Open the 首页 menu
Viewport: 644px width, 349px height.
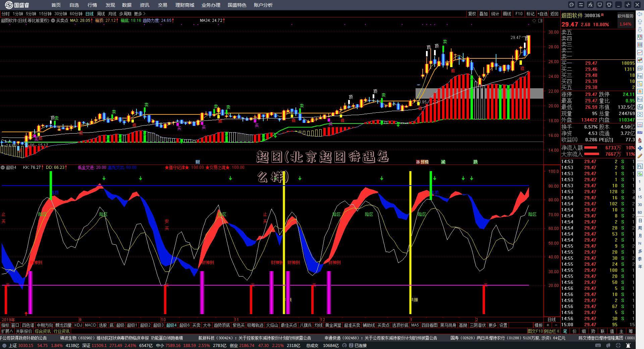[x=56, y=5]
